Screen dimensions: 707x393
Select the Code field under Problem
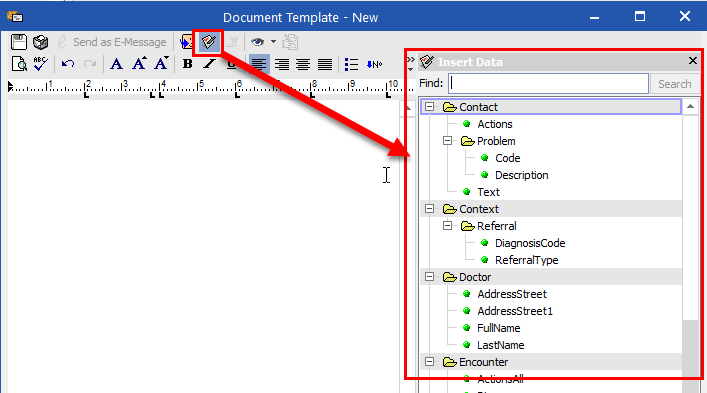(x=508, y=158)
